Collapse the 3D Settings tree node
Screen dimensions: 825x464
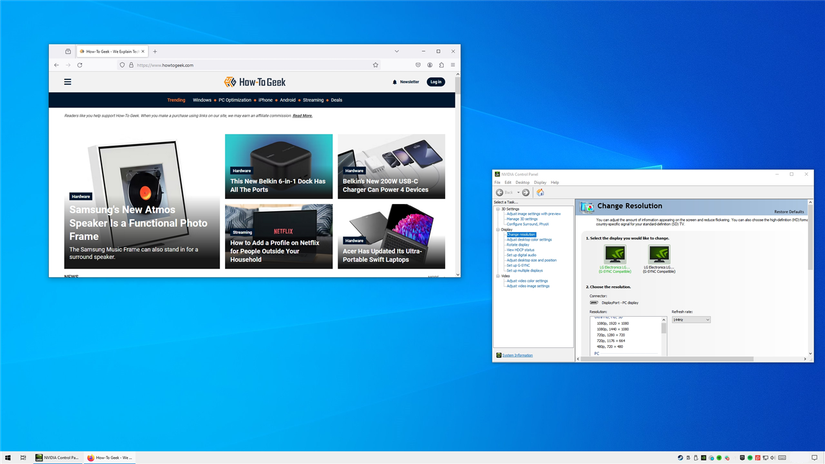click(x=498, y=209)
